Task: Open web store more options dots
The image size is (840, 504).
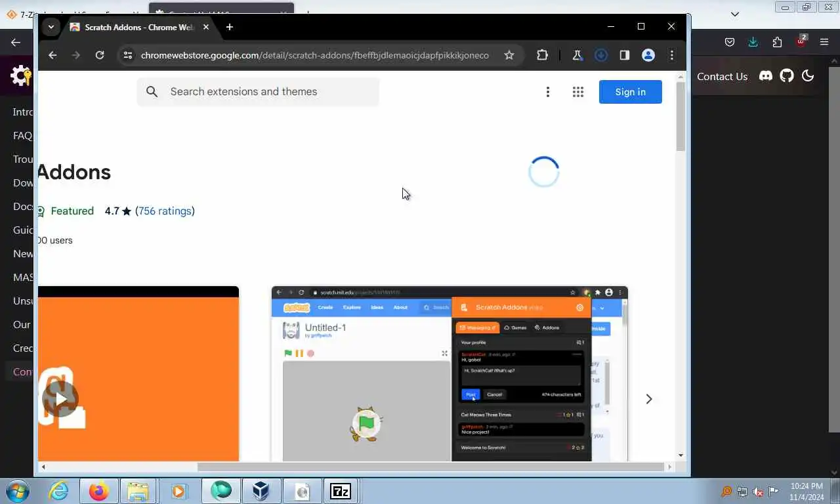Action: 548,92
